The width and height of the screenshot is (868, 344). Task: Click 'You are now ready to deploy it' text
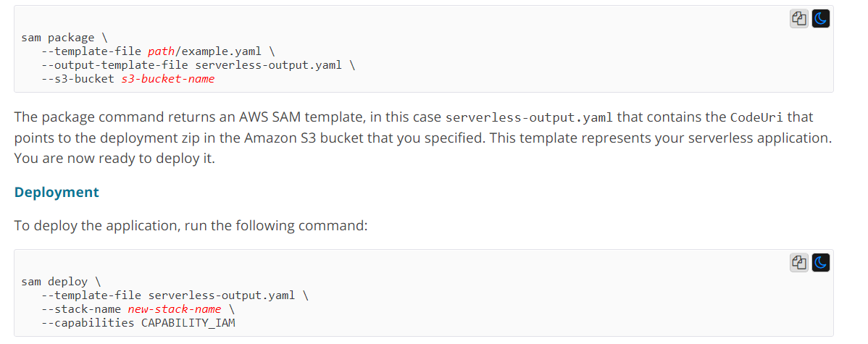point(114,158)
